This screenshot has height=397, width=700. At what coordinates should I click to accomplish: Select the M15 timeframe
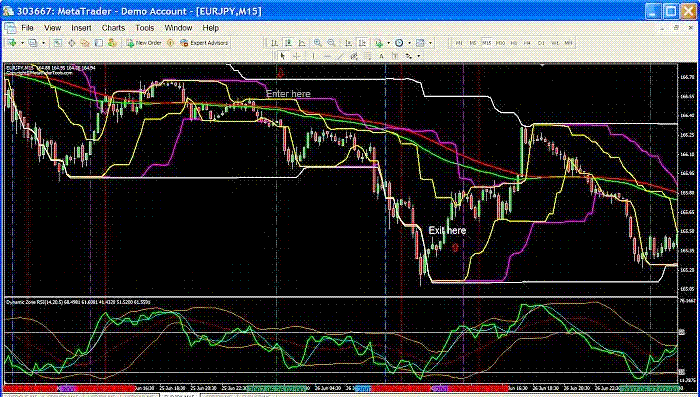coord(487,43)
